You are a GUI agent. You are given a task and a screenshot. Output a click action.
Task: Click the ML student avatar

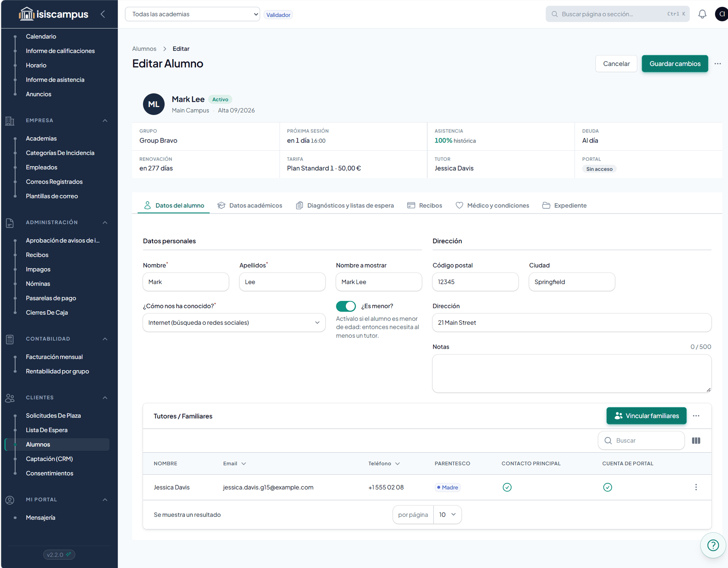154,104
